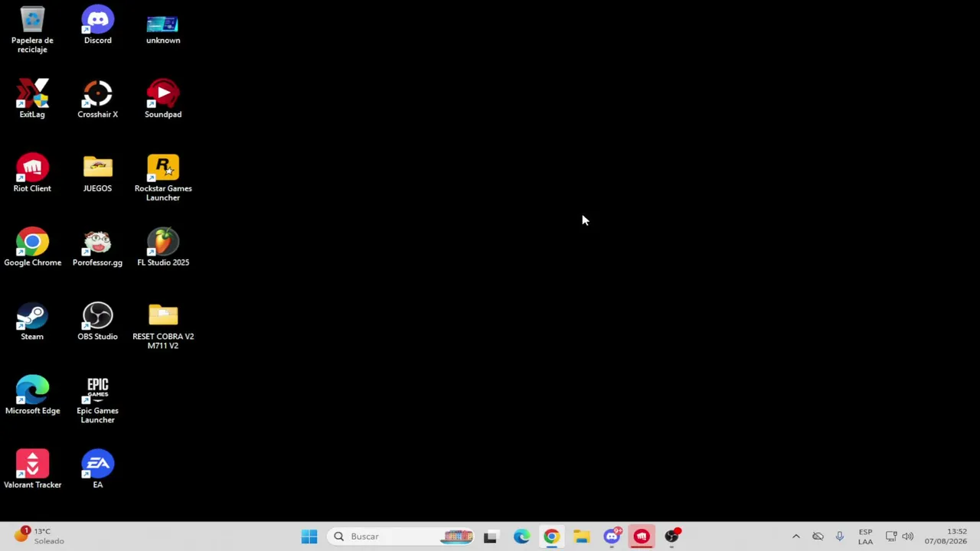Click the microphone tray icon
This screenshot has height=551, width=980.
tap(840, 536)
